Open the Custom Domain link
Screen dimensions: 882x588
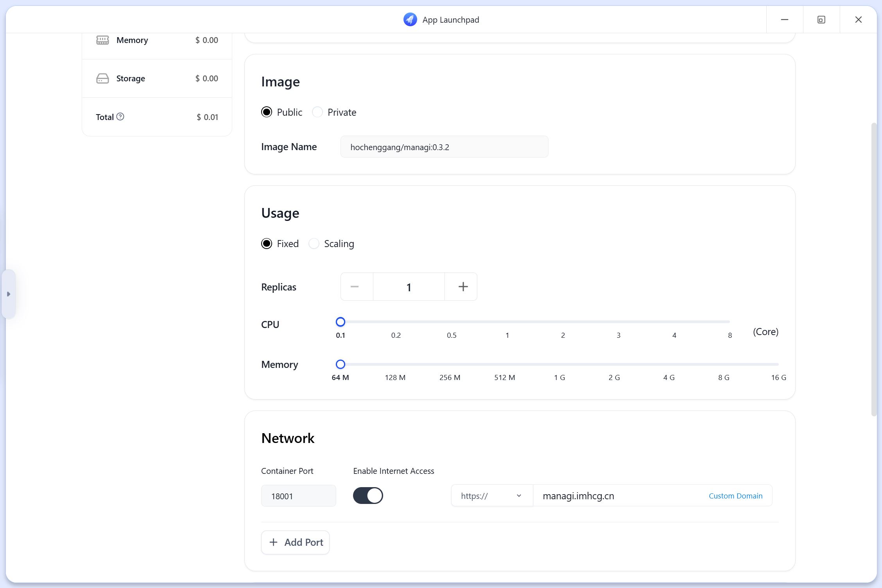(x=735, y=496)
